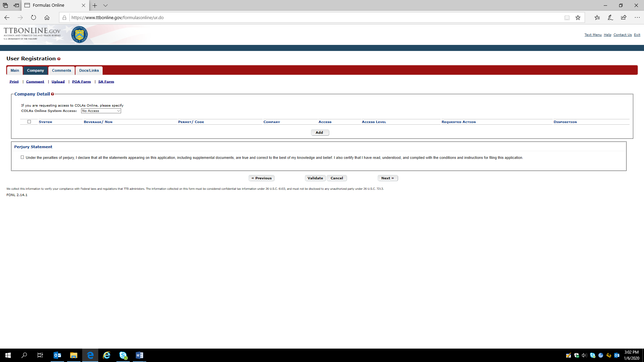Toggle the select-all checkbox beside System
This screenshot has width=644, height=362.
(29, 122)
